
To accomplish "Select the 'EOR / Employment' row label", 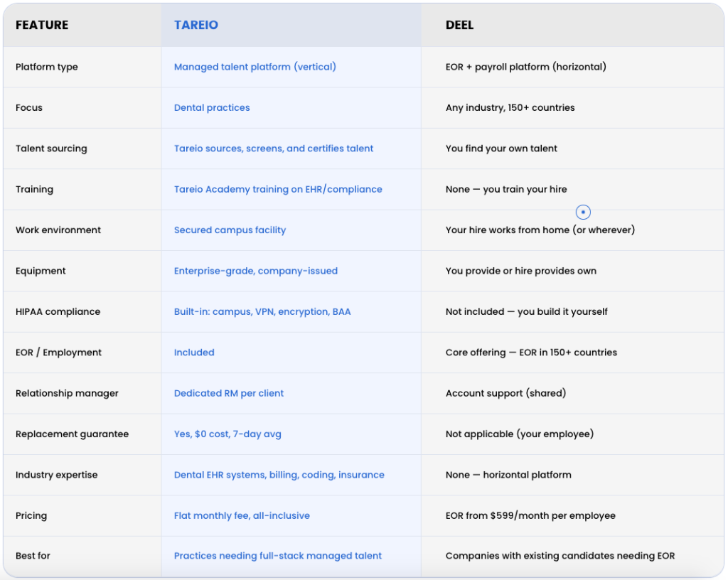I will (x=58, y=353).
